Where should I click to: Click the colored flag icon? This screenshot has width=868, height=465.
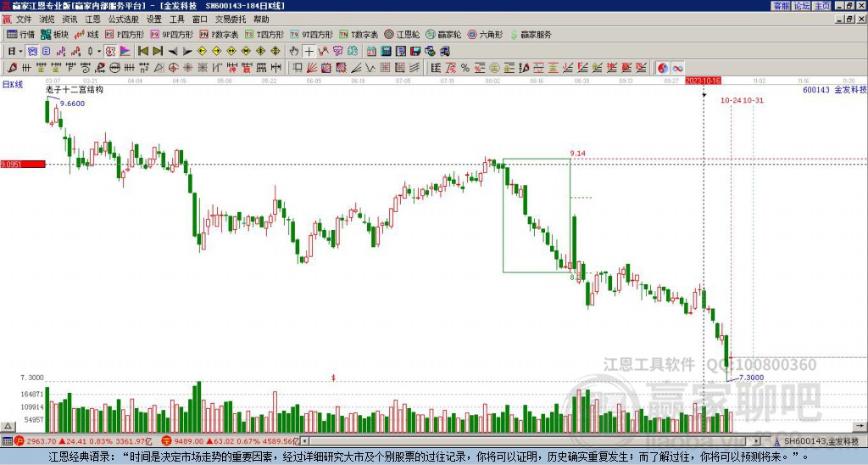click(x=125, y=52)
